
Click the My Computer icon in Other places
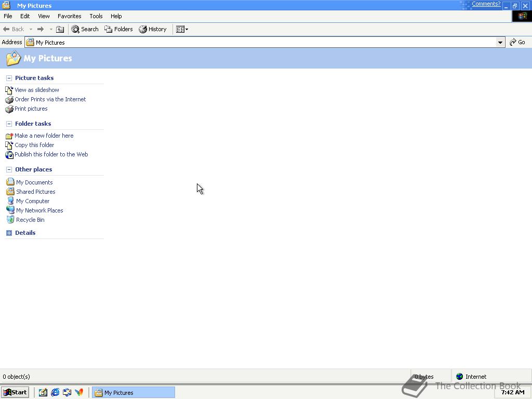[10, 201]
